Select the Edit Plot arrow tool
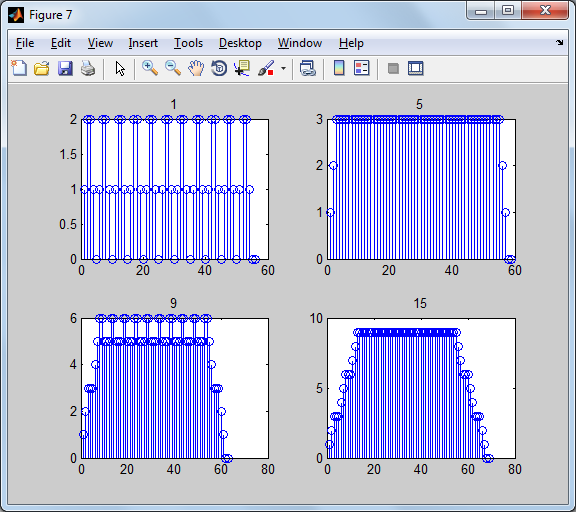Image resolution: width=576 pixels, height=512 pixels. [120, 68]
